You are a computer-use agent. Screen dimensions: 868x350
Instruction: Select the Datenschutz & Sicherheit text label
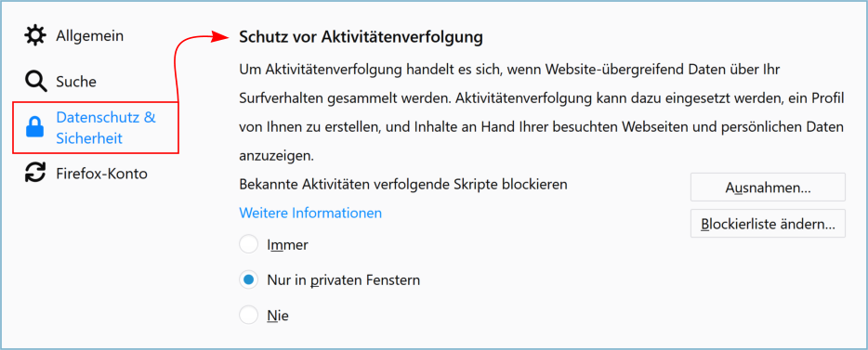pyautogui.click(x=106, y=128)
